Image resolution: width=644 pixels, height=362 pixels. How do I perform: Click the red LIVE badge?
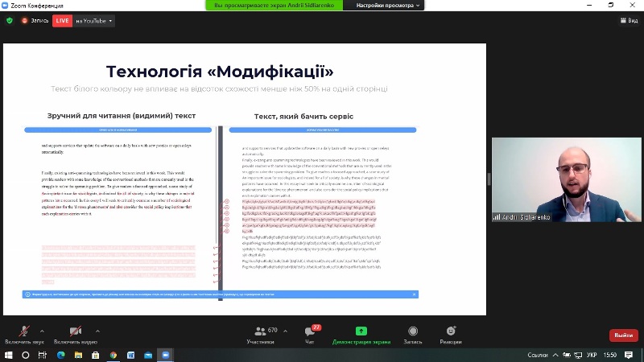63,21
